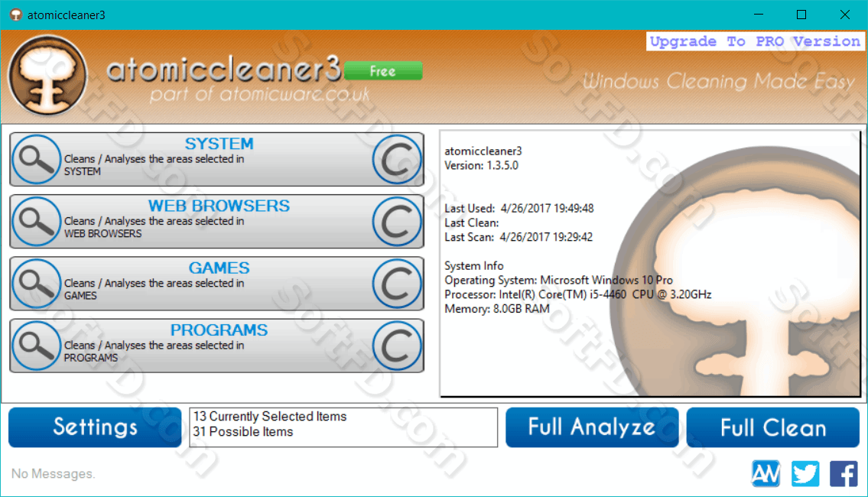The image size is (868, 497).
Task: Analyze SYSTEM areas with its magnifier icon
Action: click(37, 159)
